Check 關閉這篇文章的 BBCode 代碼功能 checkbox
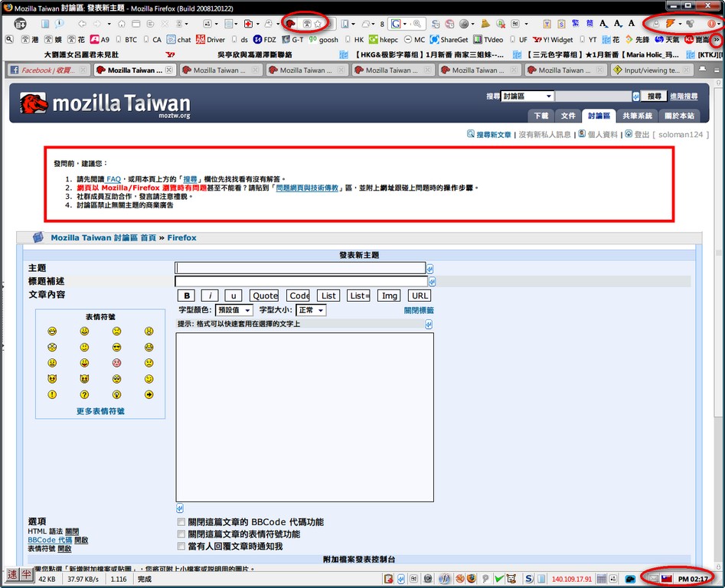 (x=181, y=522)
